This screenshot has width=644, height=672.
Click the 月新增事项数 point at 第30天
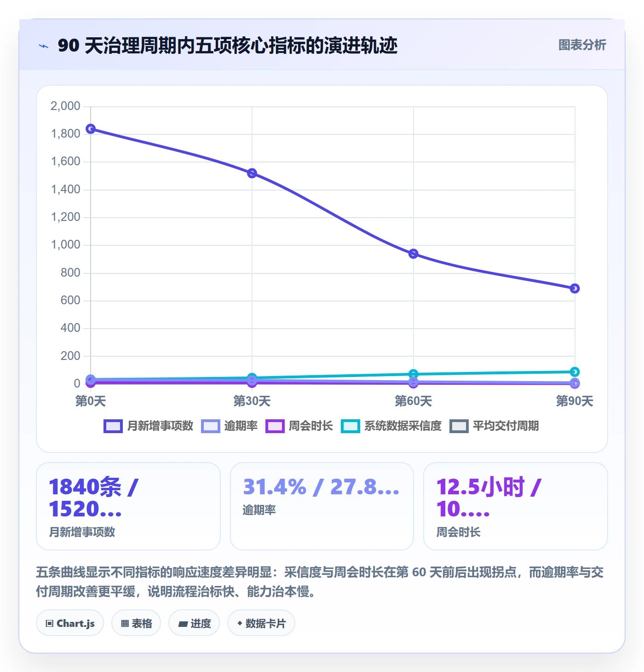coord(252,174)
